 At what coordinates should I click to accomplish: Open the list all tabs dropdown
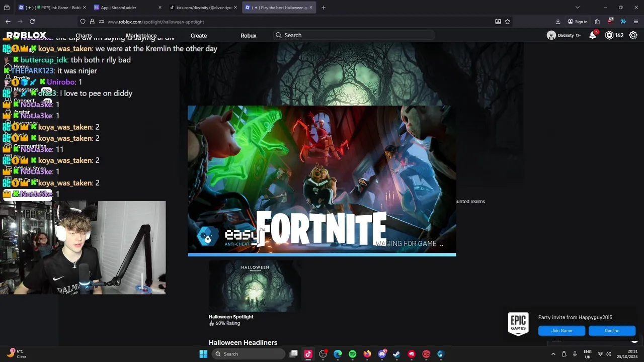(x=577, y=8)
